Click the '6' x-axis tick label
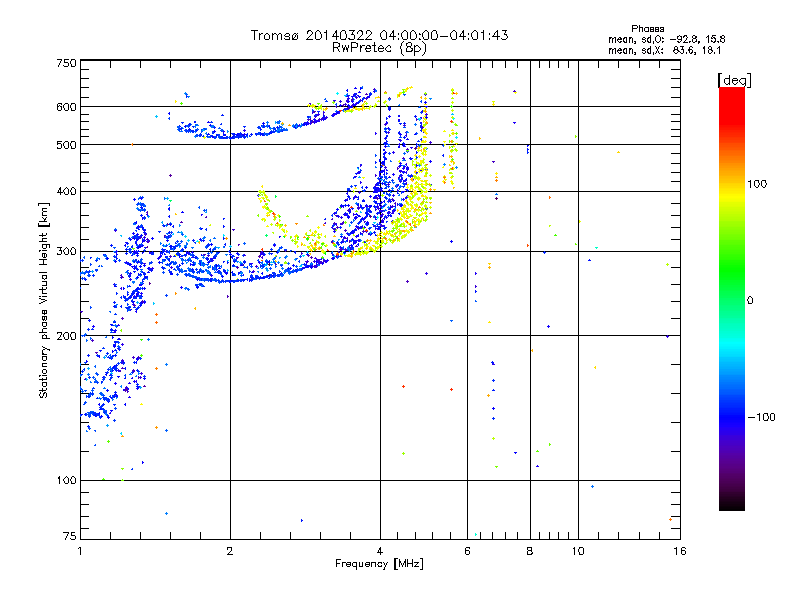Screen dimensions: 800x600 (x=467, y=551)
